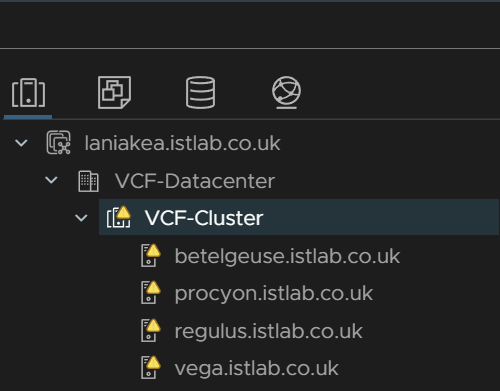500x391 pixels.
Task: Select laniakea.istlab.co.uk vCenter
Action: (182, 143)
